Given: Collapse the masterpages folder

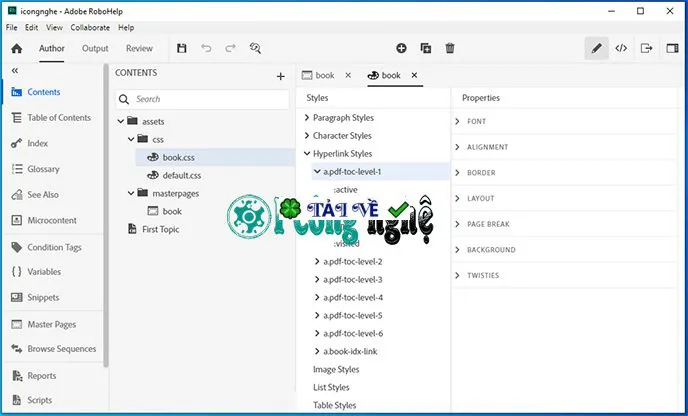Looking at the screenshot, I should (x=131, y=193).
